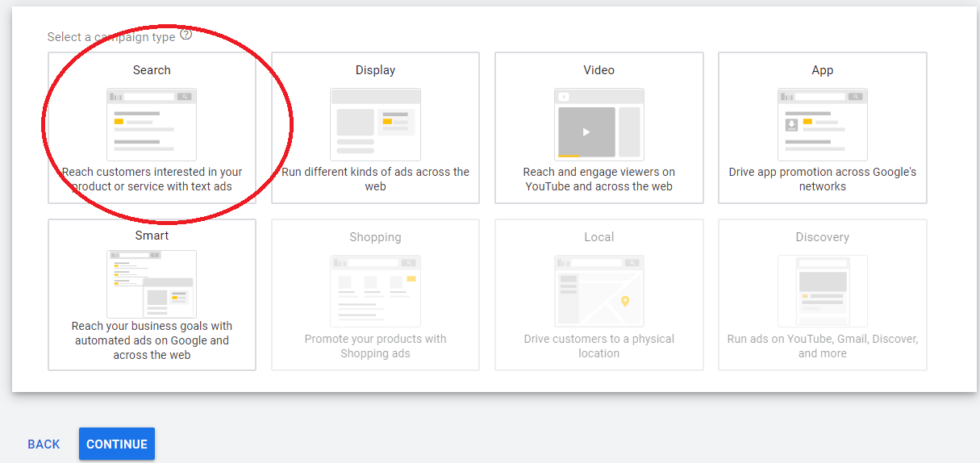Click the Search campaign illustration icon

coord(152,124)
